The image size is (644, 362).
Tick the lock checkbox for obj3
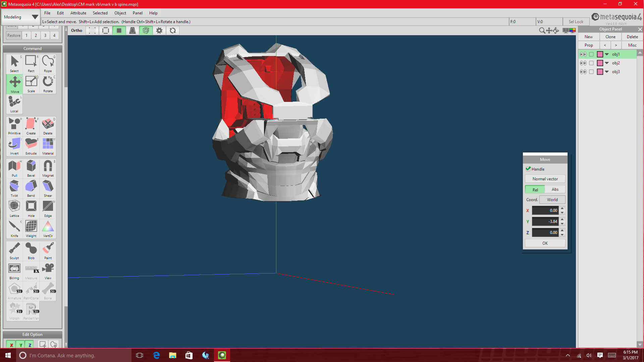[x=591, y=72]
